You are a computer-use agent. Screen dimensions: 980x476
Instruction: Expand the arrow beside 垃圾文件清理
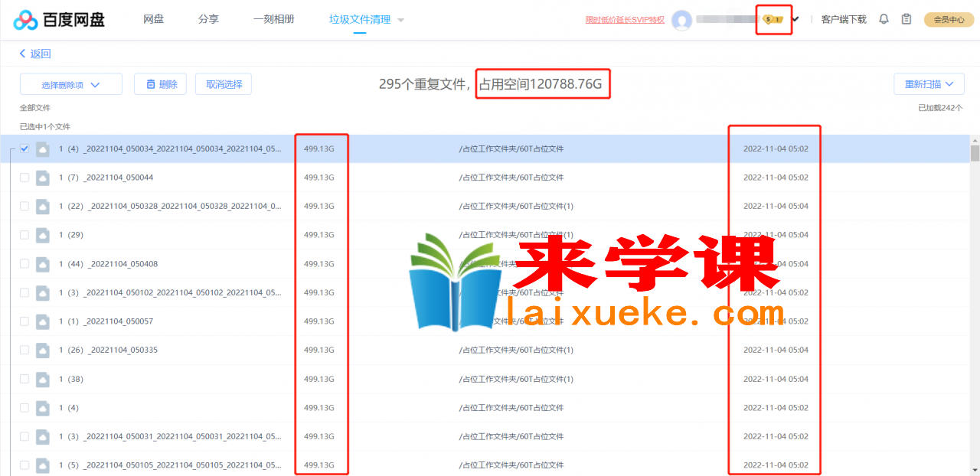click(x=401, y=20)
